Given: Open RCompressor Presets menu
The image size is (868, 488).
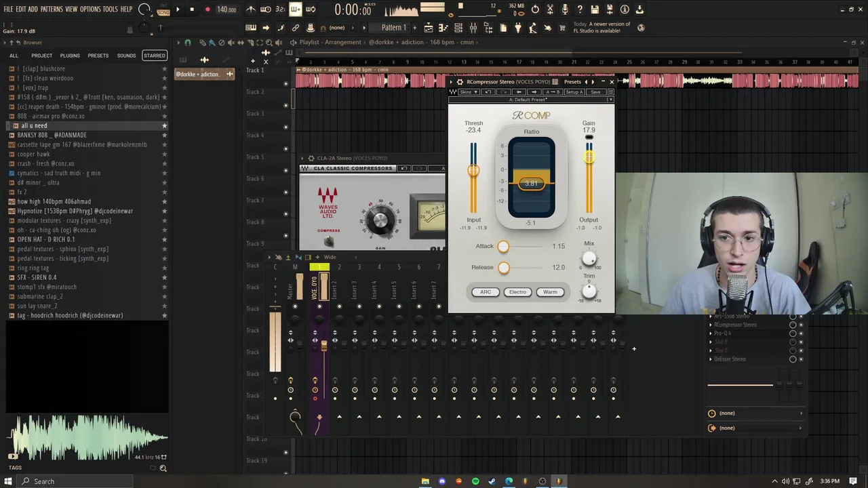Looking at the screenshot, I should (x=572, y=82).
